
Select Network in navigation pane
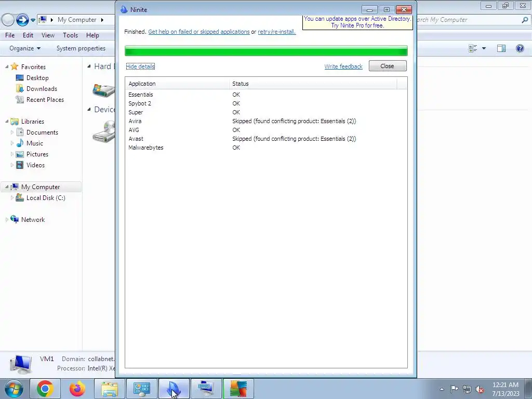33,220
